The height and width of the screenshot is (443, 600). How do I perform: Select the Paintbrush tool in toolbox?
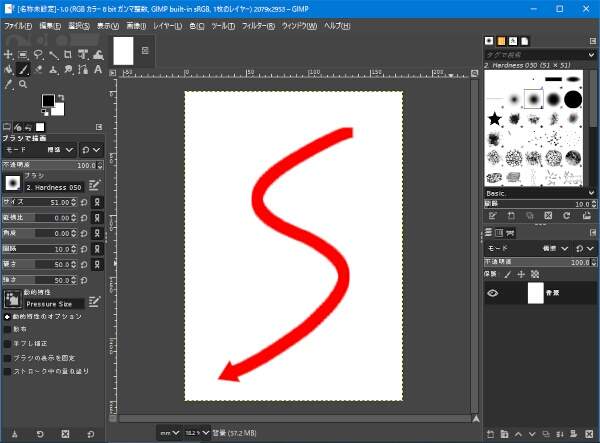(x=23, y=70)
